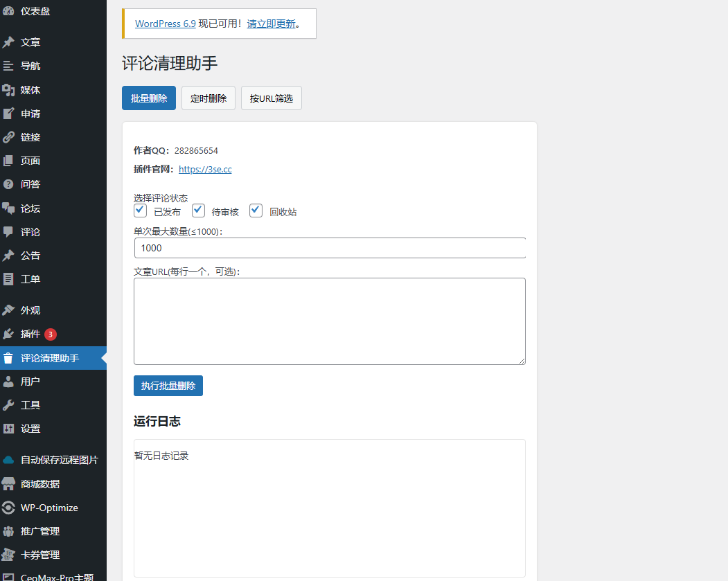Click the cloud icon for 自动保存远程图片
The width and height of the screenshot is (728, 581).
click(8, 460)
